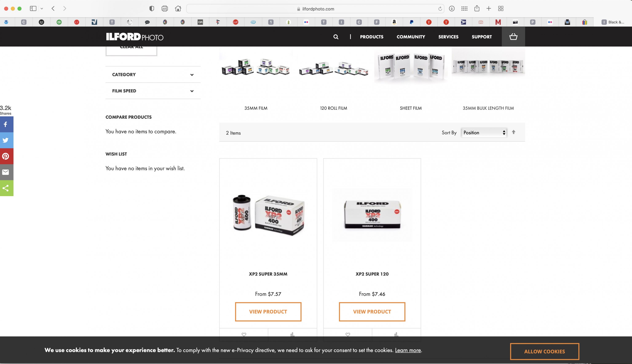
Task: Click Allow Cookies button
Action: [544, 351]
